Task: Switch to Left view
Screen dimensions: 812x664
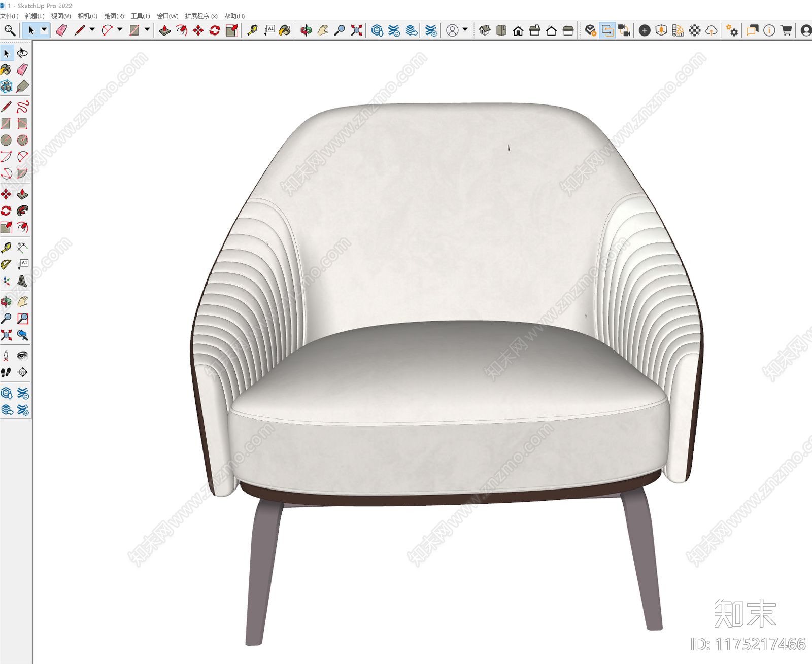Action: coord(568,30)
